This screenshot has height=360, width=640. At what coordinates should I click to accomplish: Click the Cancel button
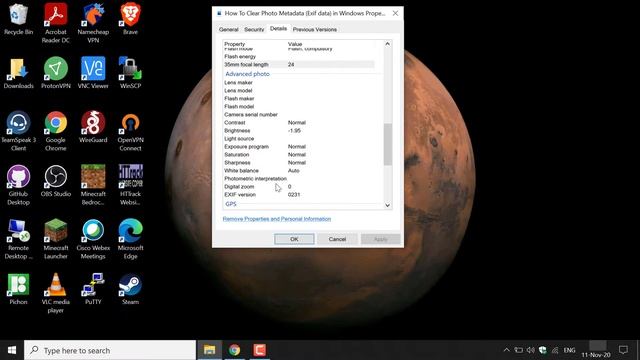tap(337, 239)
